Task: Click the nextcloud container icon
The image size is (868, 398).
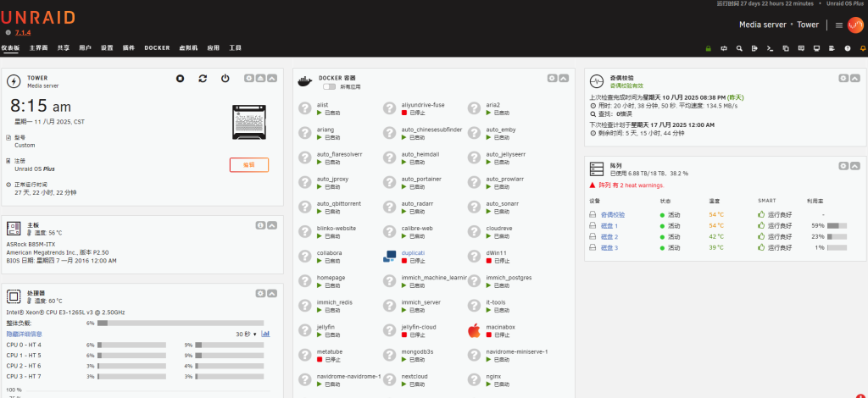Action: coord(390,379)
